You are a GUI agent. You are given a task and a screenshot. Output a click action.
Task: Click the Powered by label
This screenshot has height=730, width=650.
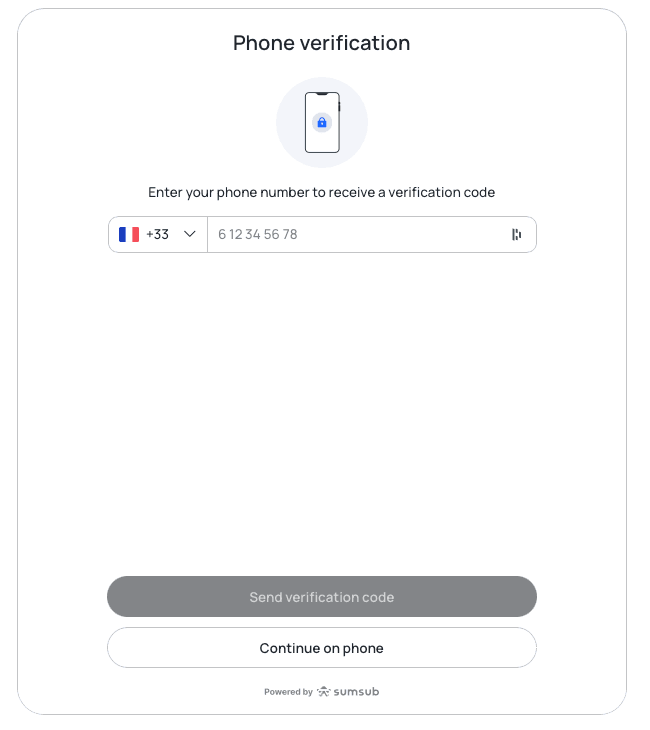288,692
